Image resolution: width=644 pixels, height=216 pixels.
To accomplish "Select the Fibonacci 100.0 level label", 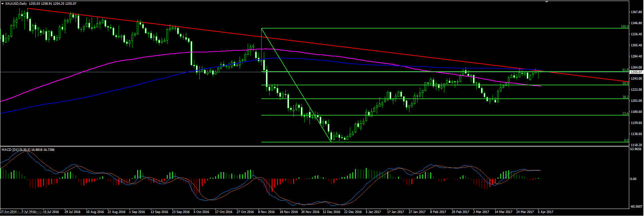I will (x=625, y=27).
